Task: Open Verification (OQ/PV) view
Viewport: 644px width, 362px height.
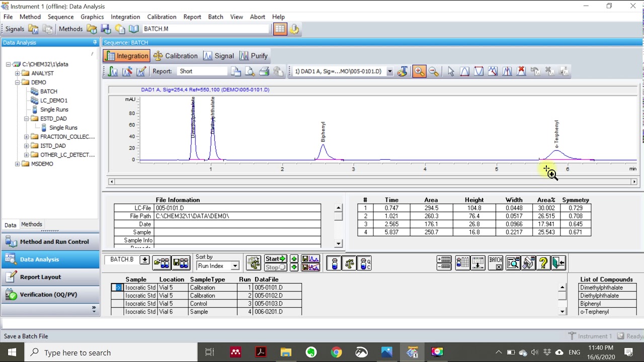Action: (50, 295)
